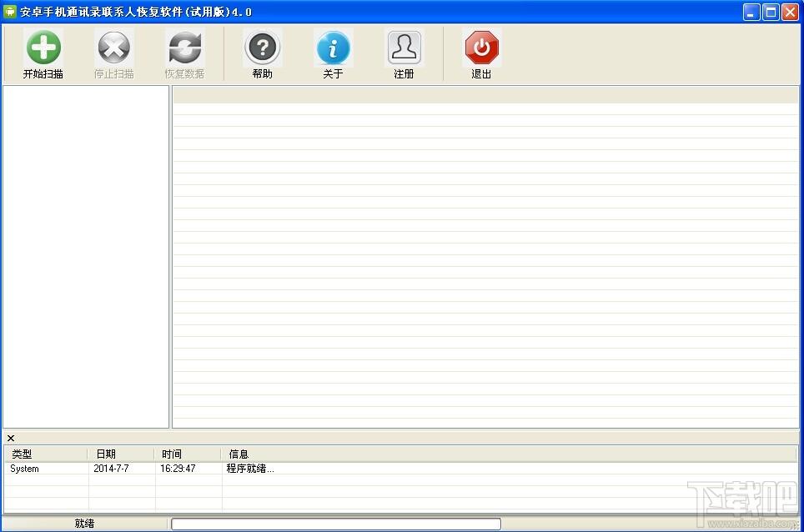804x532 pixels.
Task: Click the 程序就绪... message cell
Action: pyautogui.click(x=250, y=469)
